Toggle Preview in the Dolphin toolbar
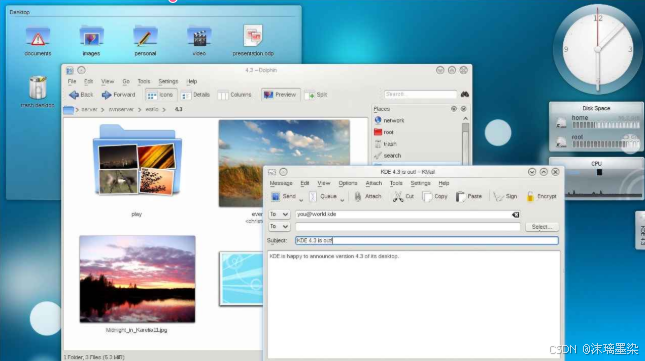This screenshot has width=645, height=361. [281, 95]
